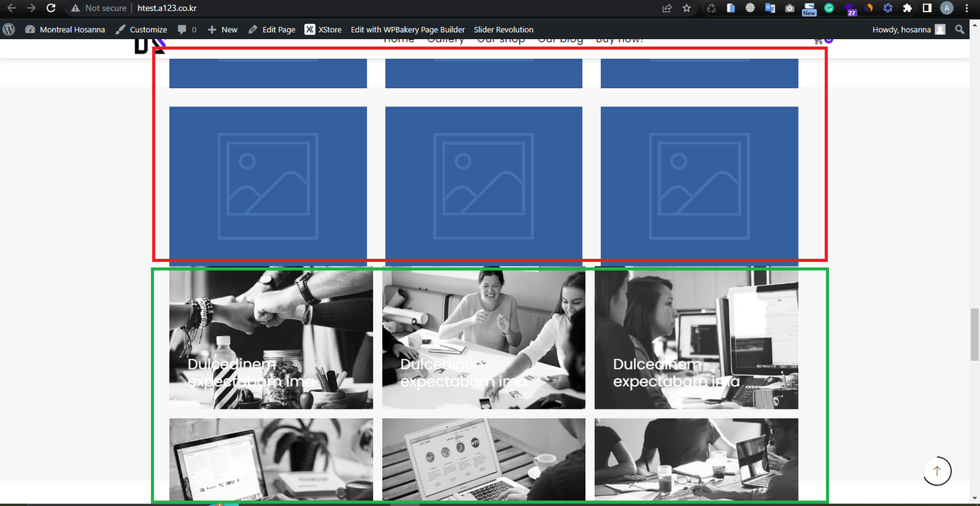The image size is (980, 506).
Task: Click the right blue placeholder image
Action: 700,185
